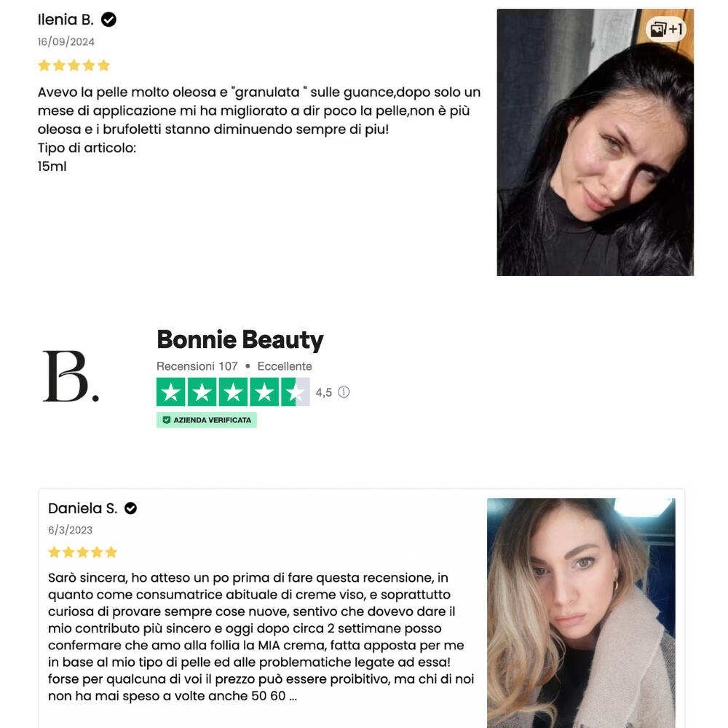Open Daniela S.'s review photo
The image size is (728, 728).
(581, 613)
